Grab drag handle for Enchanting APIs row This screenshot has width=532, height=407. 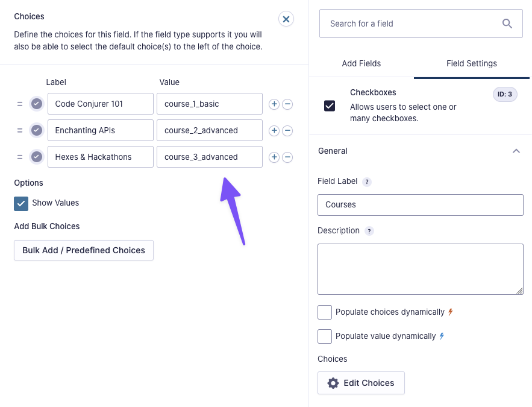pyautogui.click(x=20, y=131)
